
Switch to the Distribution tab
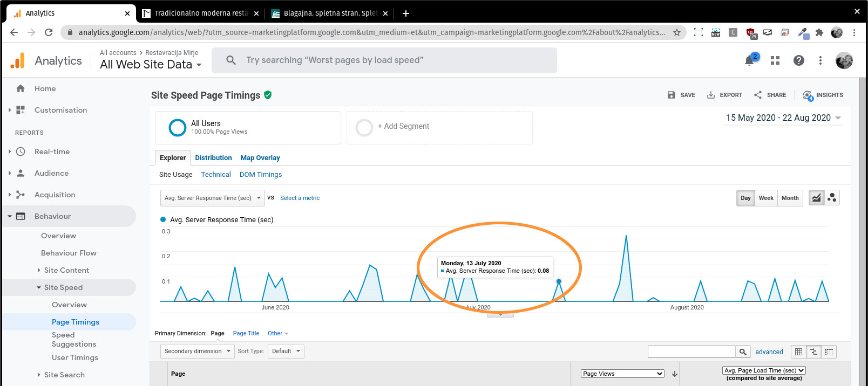coord(213,158)
